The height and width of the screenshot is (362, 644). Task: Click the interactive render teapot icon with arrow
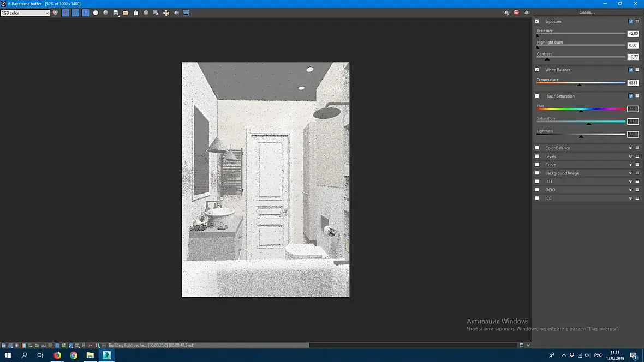coord(506,13)
